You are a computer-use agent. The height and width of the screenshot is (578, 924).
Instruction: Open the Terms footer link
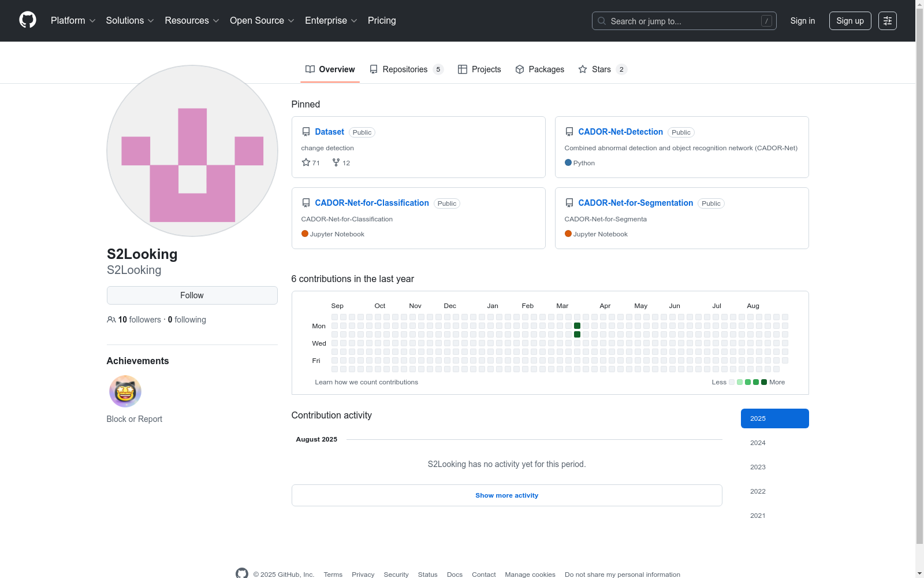(x=333, y=575)
